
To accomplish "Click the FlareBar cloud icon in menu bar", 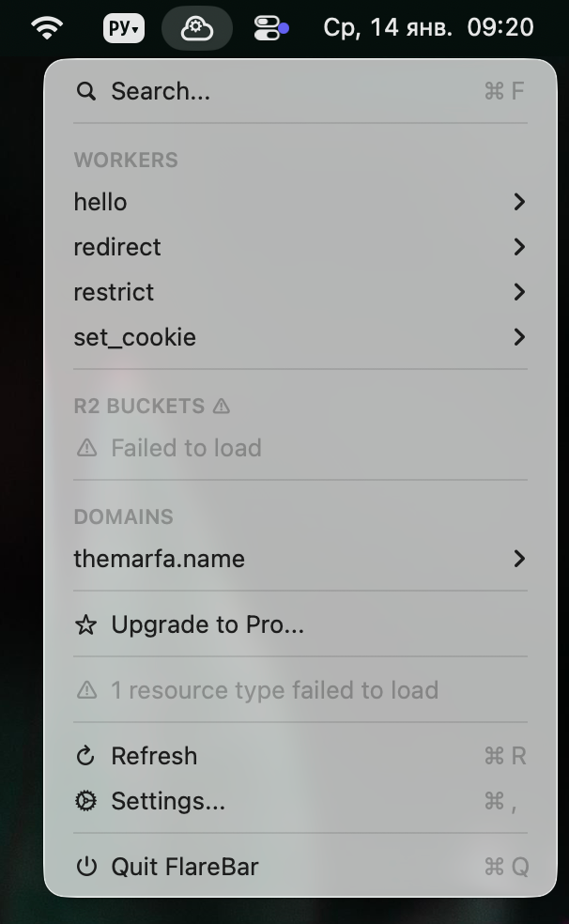I will 196,28.
